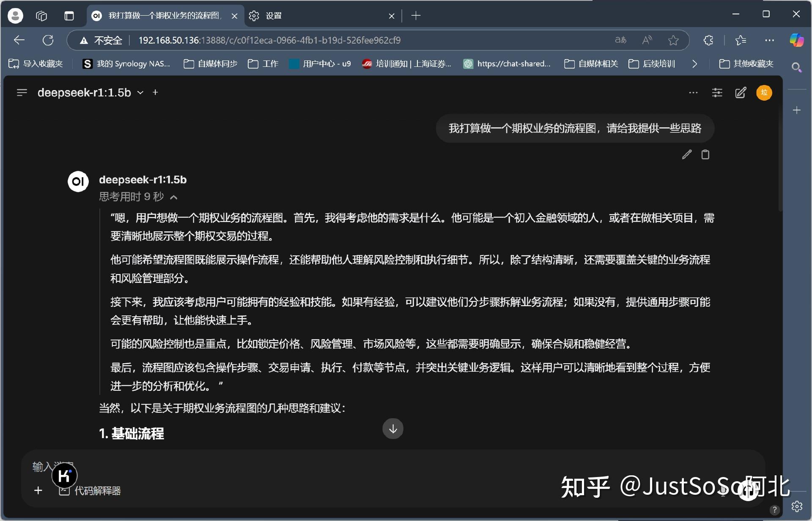Viewport: 812px width, 521px height.
Task: Click the attach plus icon in message box
Action: 38,491
